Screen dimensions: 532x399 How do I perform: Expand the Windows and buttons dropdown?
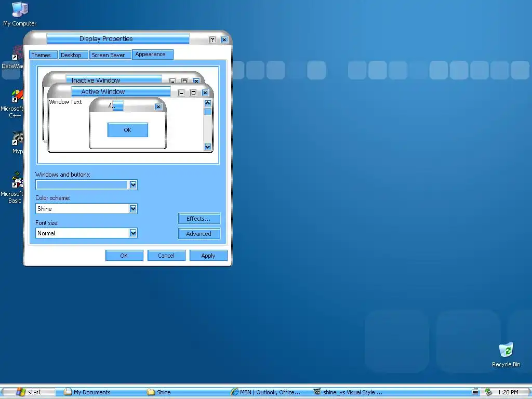click(133, 184)
